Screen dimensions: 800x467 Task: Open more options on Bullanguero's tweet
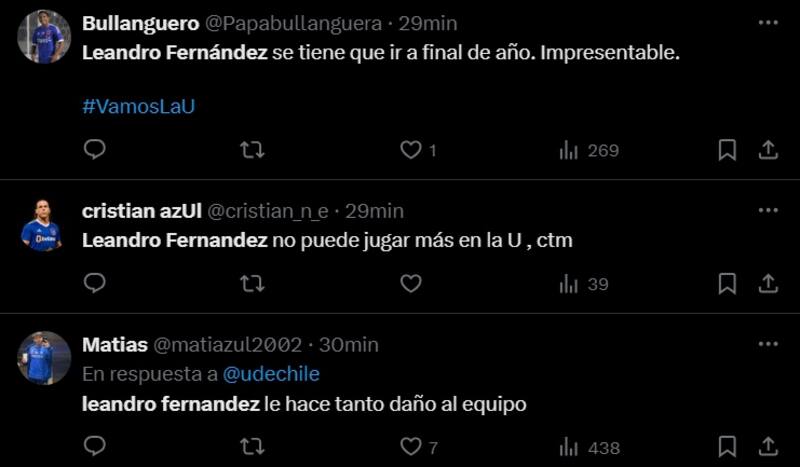pyautogui.click(x=768, y=22)
